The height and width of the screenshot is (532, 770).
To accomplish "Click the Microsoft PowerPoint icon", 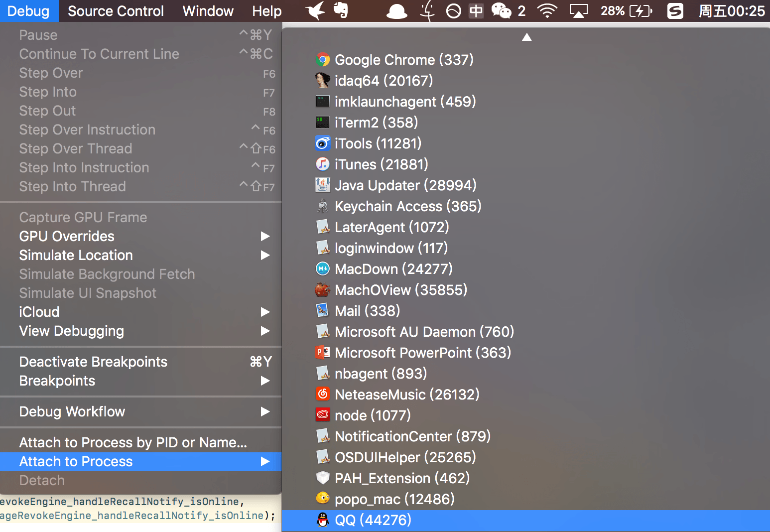I will pyautogui.click(x=323, y=353).
